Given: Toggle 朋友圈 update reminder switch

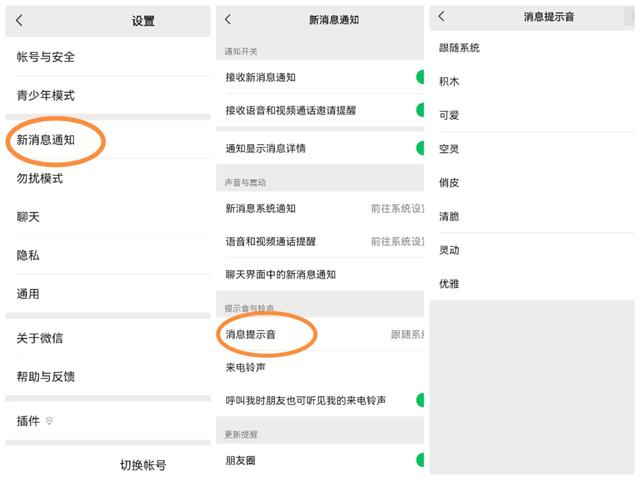Looking at the screenshot, I should 420,460.
